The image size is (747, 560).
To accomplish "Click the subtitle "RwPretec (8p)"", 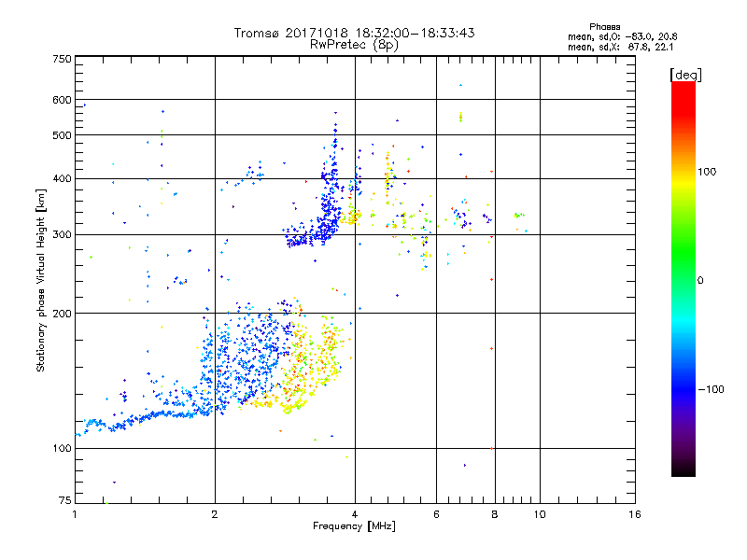I will tap(354, 45).
